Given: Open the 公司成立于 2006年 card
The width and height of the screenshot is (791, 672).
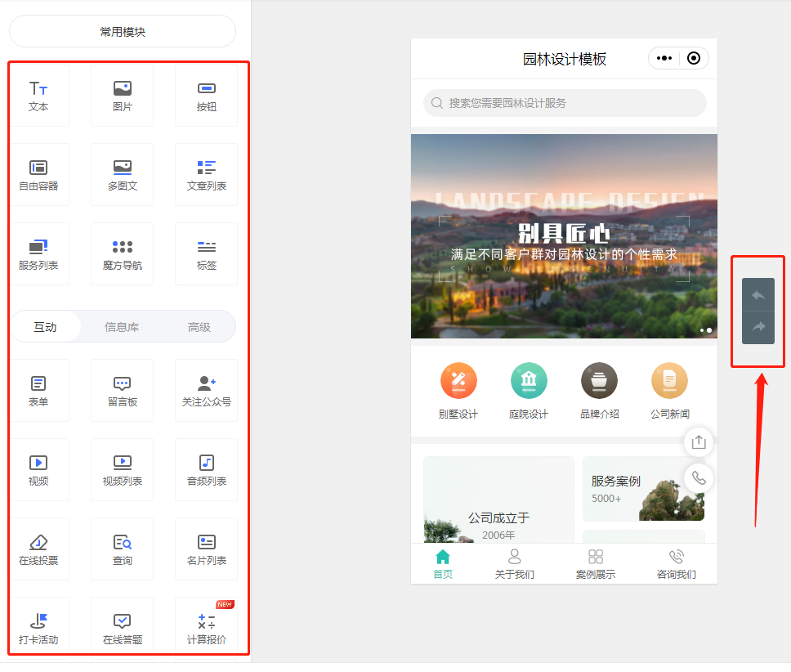Looking at the screenshot, I should click(498, 500).
